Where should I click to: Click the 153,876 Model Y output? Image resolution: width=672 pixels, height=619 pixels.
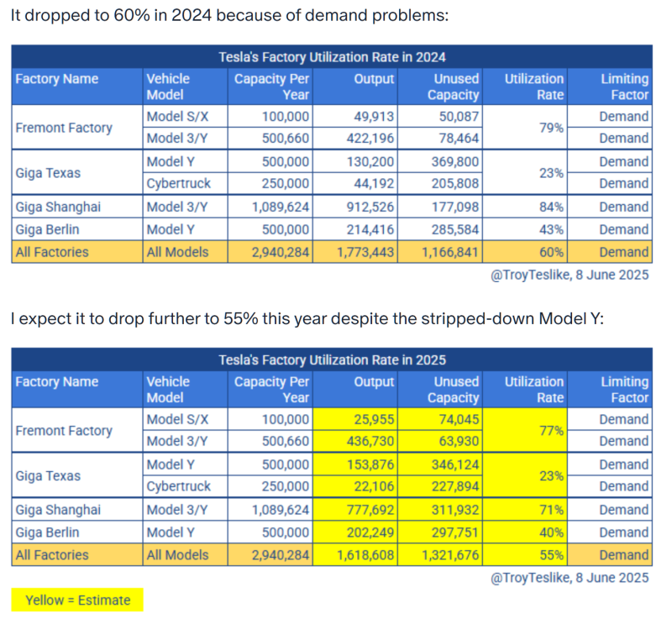coord(355,464)
